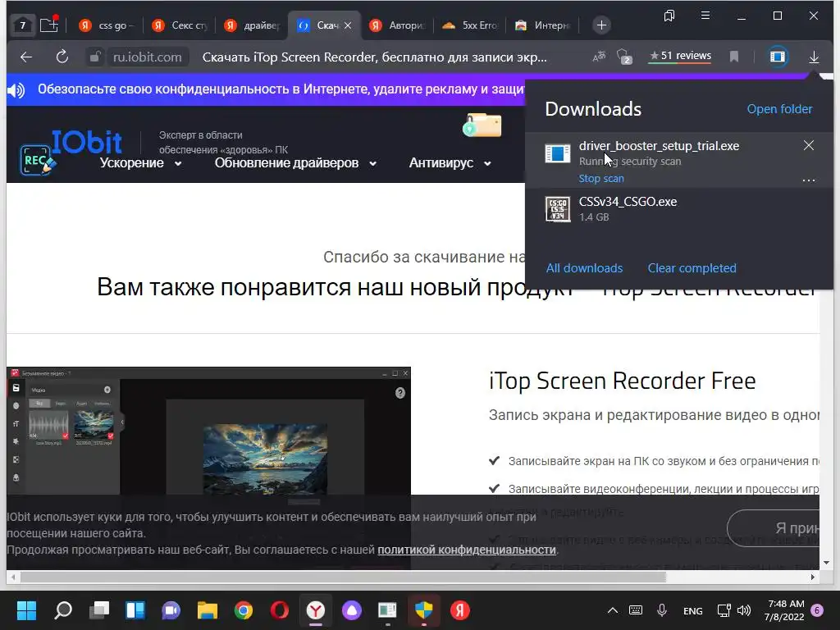Open Task View on taskbar
This screenshot has width=840, height=630.
pos(99,610)
